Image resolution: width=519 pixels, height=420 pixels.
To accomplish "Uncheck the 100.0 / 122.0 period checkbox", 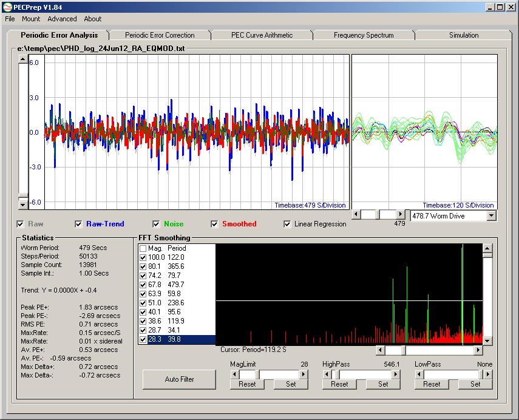I will [143, 257].
